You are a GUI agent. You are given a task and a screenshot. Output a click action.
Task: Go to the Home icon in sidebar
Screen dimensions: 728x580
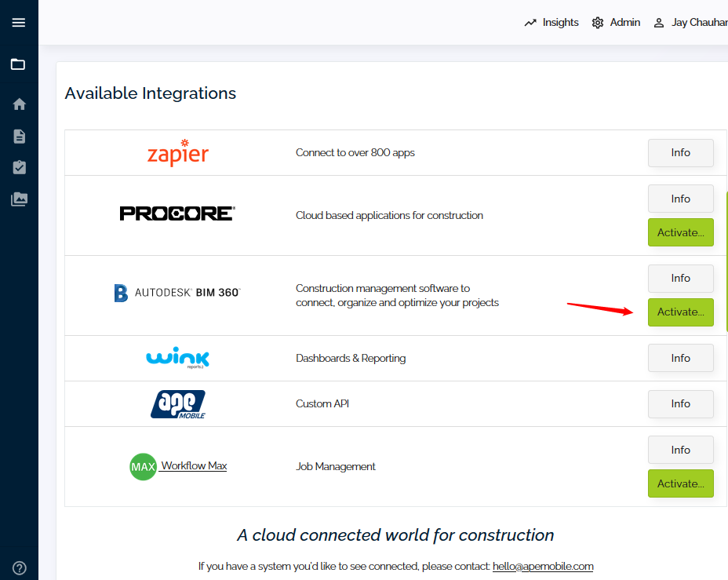click(19, 104)
